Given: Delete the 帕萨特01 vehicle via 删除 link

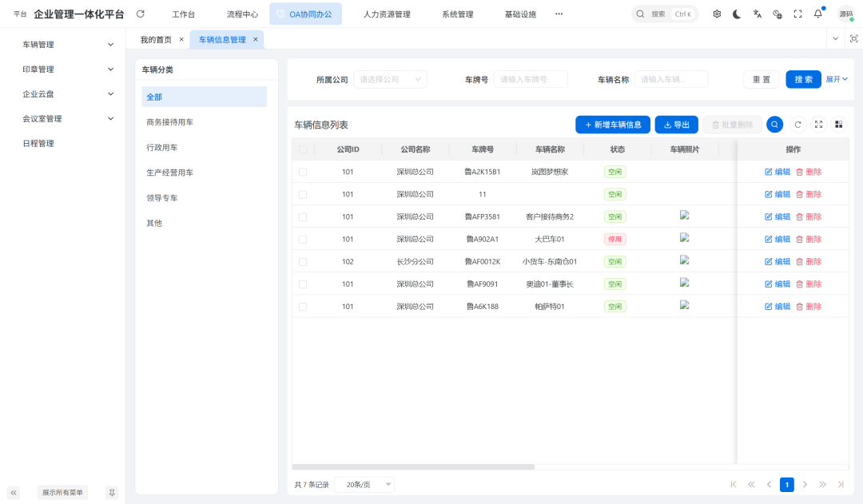Looking at the screenshot, I should point(813,306).
